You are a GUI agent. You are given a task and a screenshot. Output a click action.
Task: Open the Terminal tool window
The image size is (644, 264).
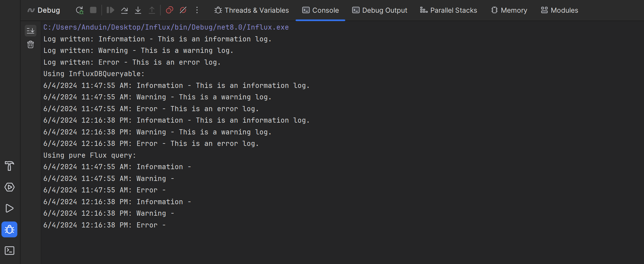9,250
